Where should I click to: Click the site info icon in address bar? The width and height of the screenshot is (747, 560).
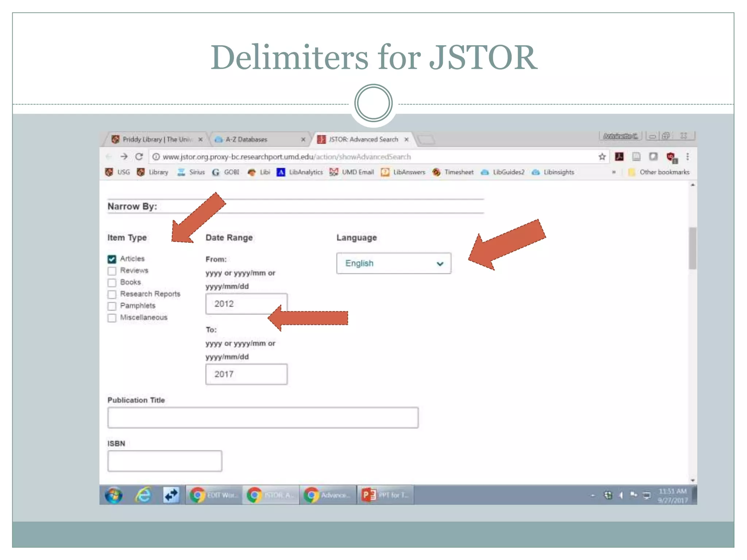point(156,157)
